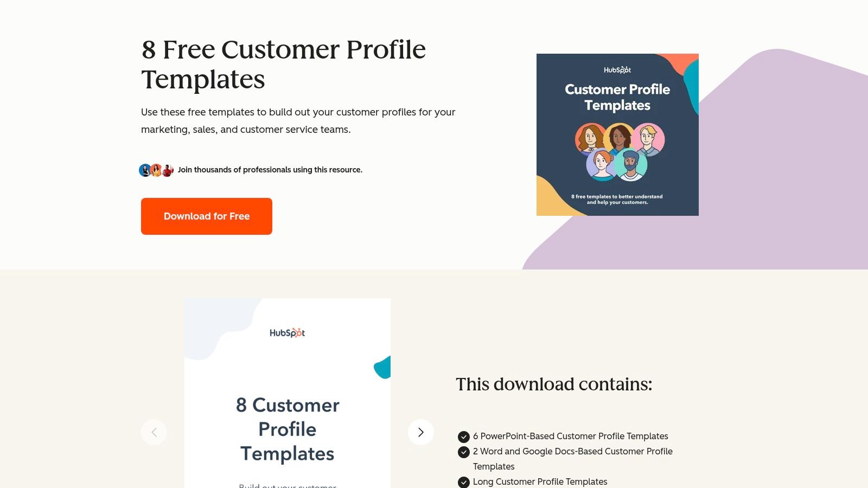
Task: Click the checkmark beside Word and Google Docs item
Action: click(x=464, y=452)
